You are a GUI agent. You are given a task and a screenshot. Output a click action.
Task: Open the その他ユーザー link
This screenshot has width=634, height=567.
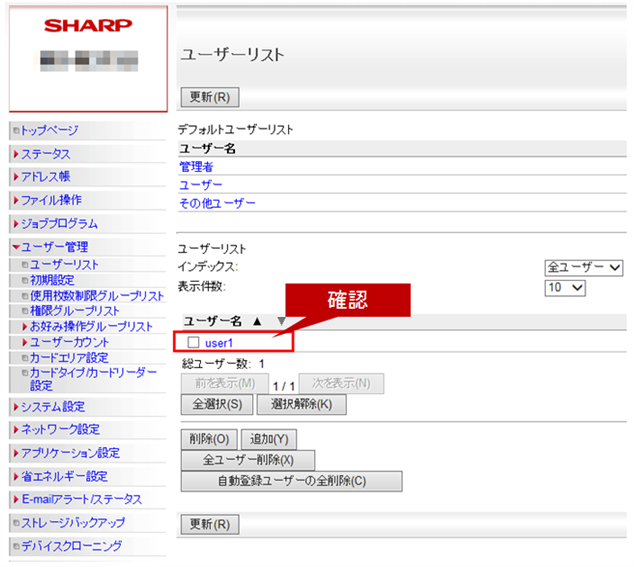217,203
